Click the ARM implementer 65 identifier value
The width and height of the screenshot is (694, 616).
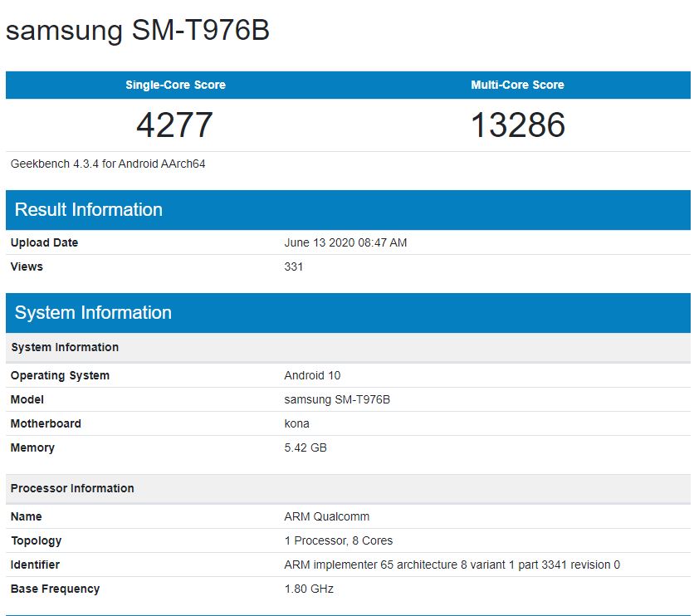[452, 565]
